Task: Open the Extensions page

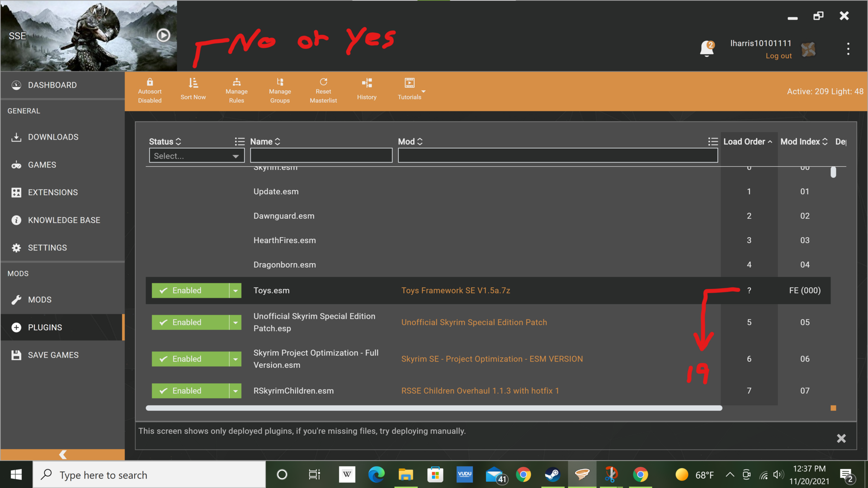Action: tap(62, 192)
